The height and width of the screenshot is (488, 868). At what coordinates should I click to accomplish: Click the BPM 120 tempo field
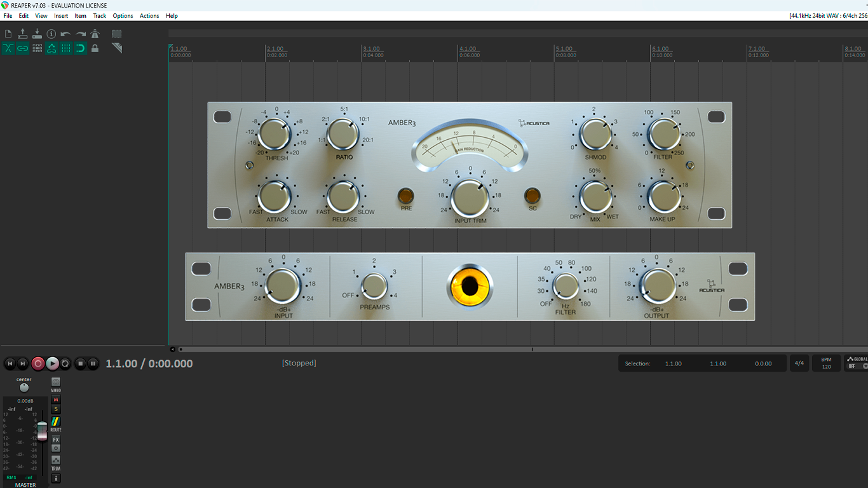pyautogui.click(x=826, y=363)
